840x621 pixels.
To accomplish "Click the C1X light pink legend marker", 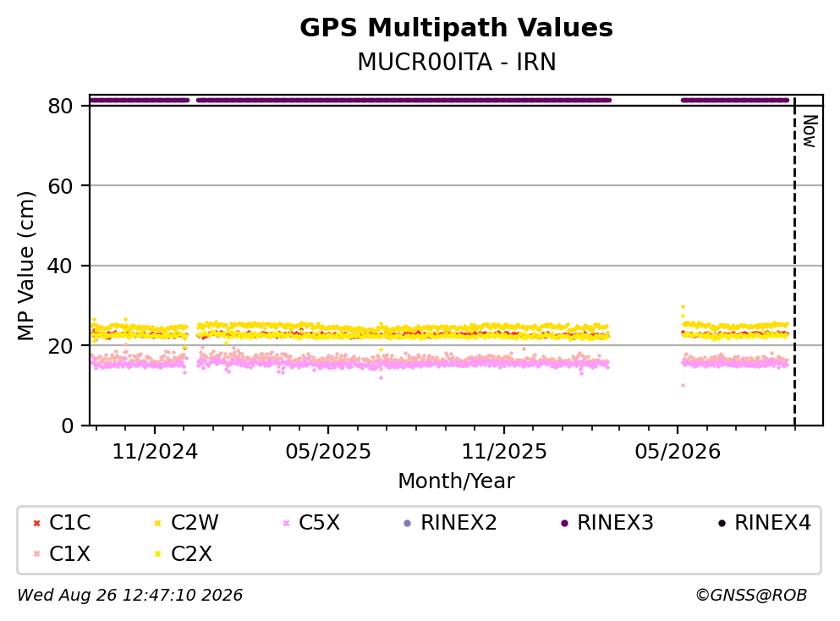I will pos(36,554).
